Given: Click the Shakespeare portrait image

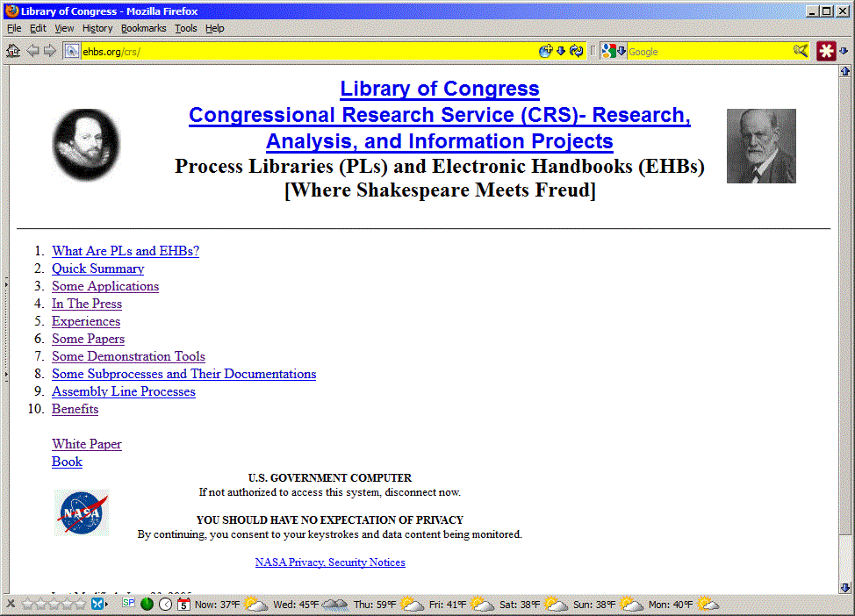Looking at the screenshot, I should click(x=86, y=145).
